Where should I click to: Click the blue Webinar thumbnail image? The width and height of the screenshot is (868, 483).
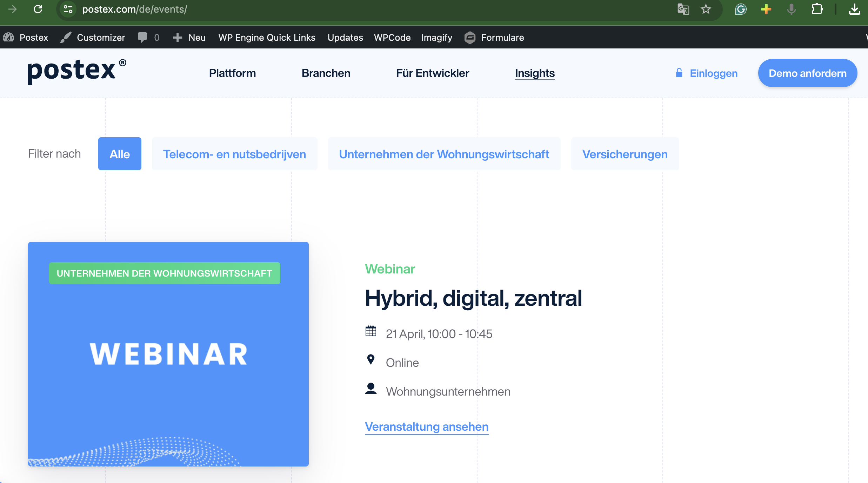tap(168, 354)
